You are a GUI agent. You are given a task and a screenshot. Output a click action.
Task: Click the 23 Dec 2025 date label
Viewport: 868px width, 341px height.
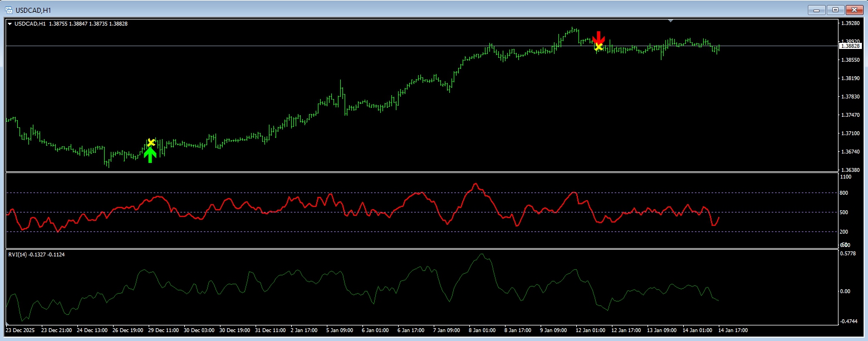coord(22,330)
